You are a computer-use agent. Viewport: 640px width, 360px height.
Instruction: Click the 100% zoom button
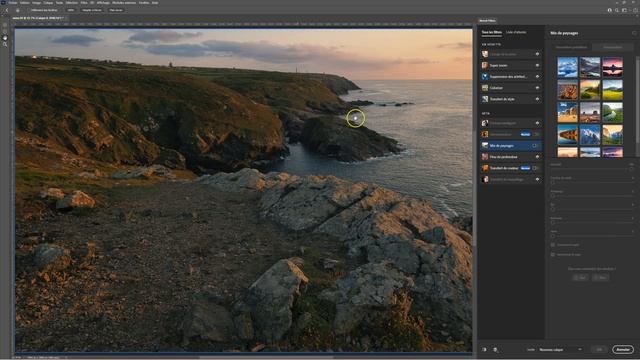tap(71, 10)
